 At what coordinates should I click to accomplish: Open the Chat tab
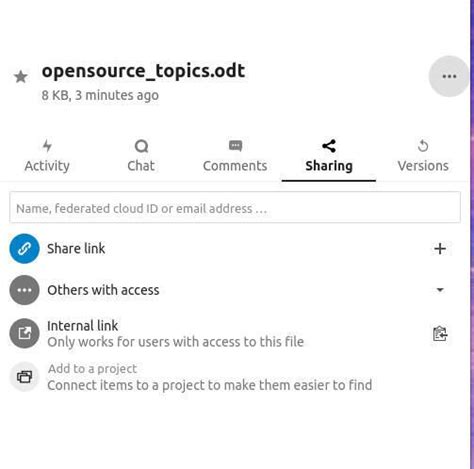(x=141, y=156)
